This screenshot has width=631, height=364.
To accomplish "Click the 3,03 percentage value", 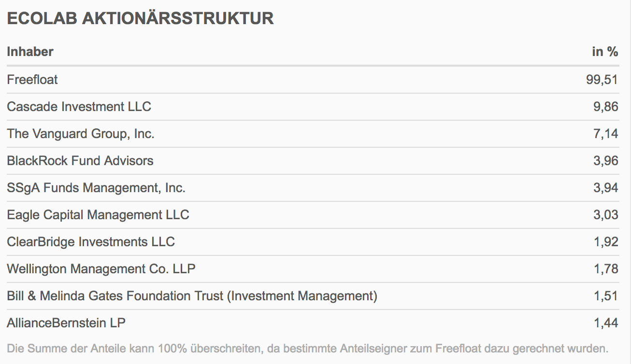I will (606, 215).
